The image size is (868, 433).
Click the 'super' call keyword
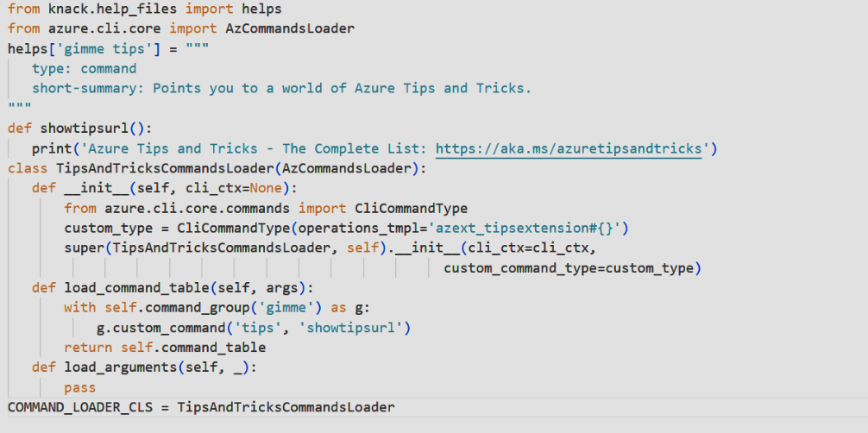85,248
